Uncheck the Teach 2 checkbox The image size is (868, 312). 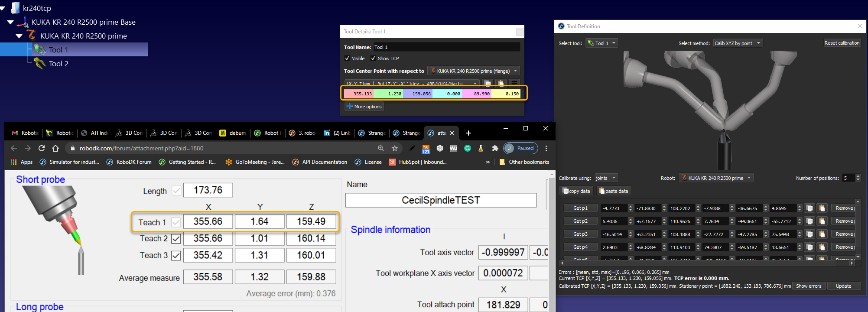[x=176, y=238]
